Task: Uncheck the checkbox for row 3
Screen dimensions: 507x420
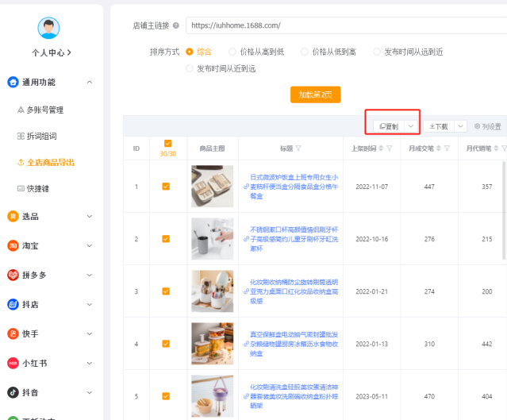Action: [x=166, y=291]
